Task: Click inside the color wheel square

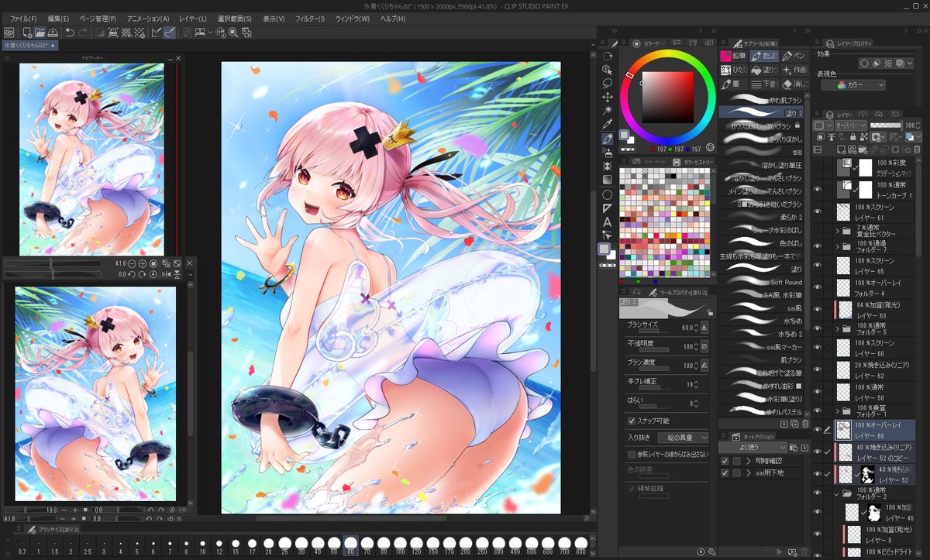Action: pyautogui.click(x=667, y=98)
